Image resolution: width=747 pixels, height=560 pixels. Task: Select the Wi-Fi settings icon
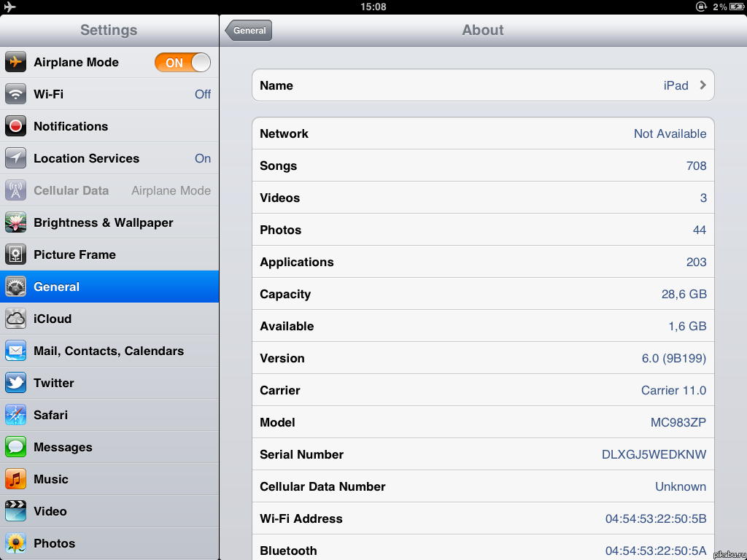(x=15, y=94)
